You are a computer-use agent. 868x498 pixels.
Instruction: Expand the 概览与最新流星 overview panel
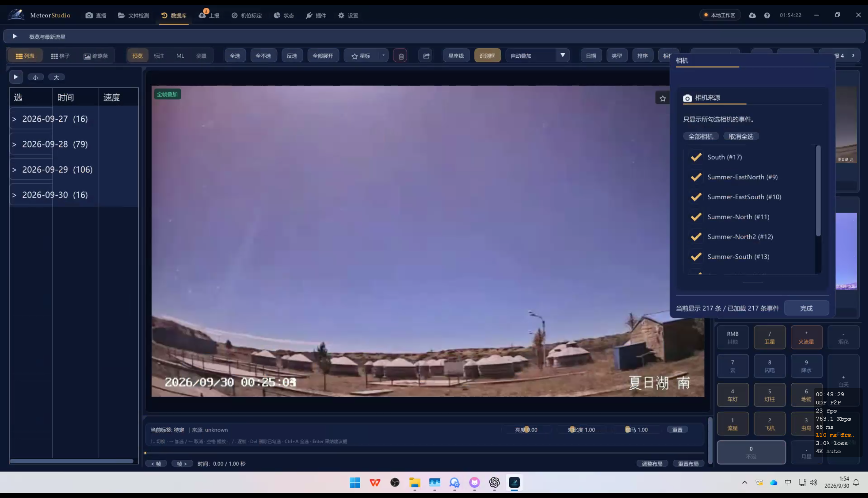pyautogui.click(x=15, y=36)
